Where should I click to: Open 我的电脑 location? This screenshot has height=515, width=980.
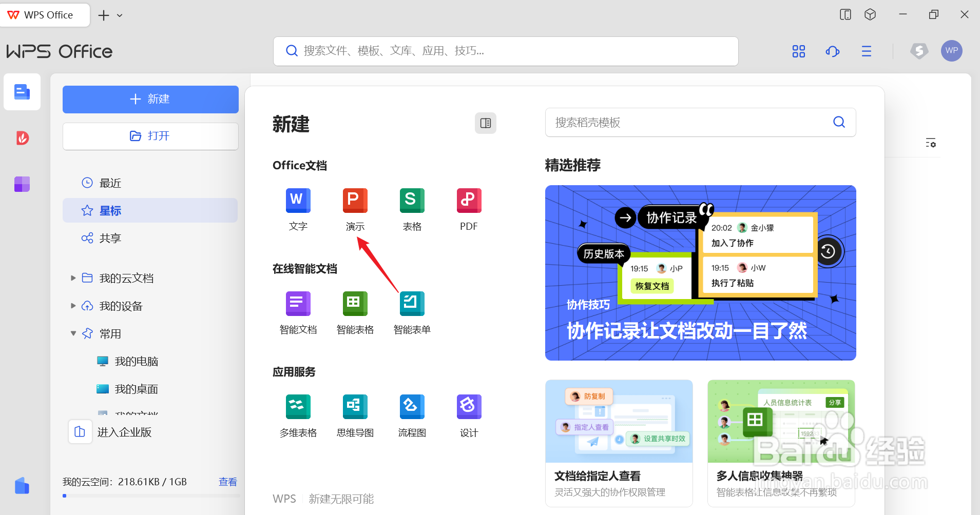coord(127,361)
